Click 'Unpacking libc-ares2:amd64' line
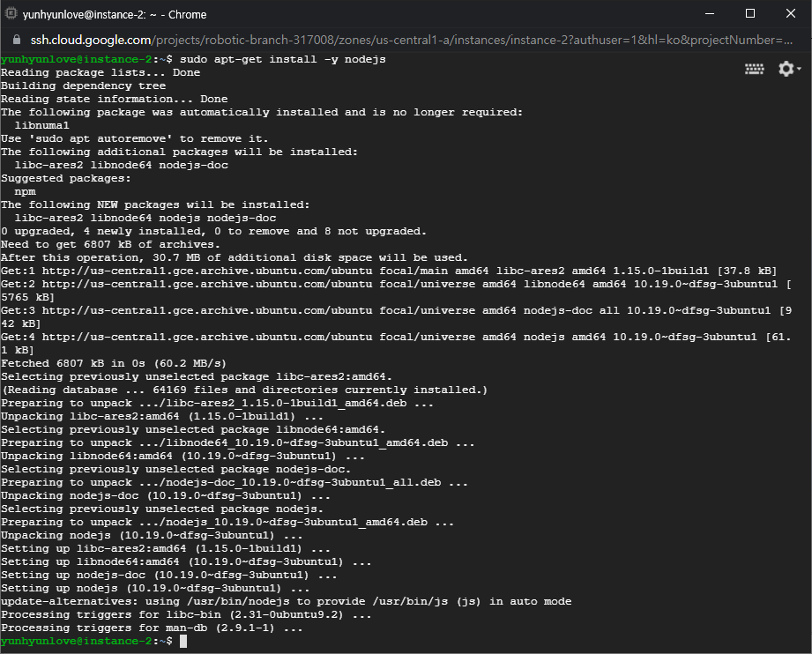 [x=162, y=416]
